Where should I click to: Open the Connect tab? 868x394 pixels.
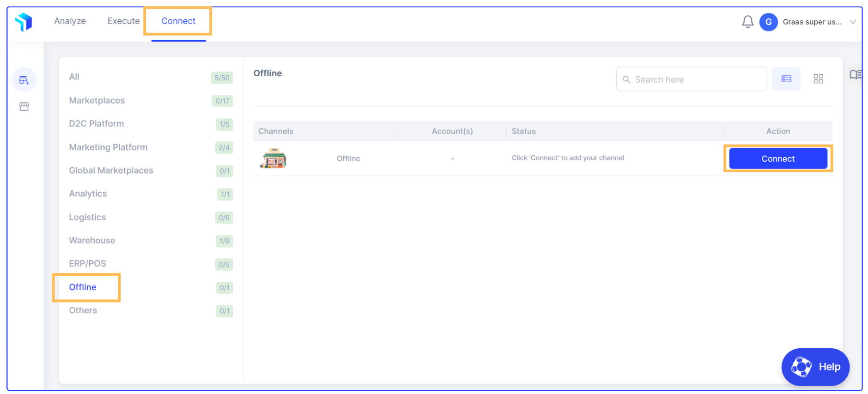coord(178,21)
